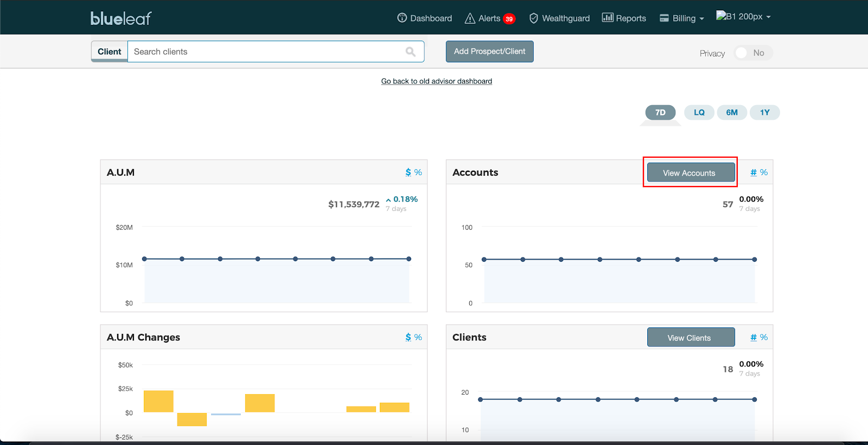868x445 pixels.
Task: Open the Reports nav item
Action: coord(624,18)
